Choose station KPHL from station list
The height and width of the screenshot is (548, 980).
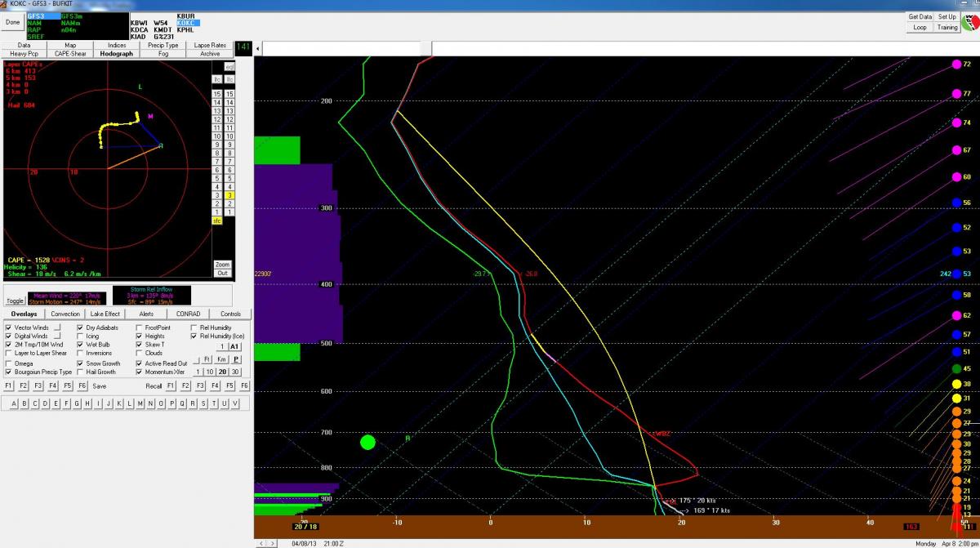186,29
